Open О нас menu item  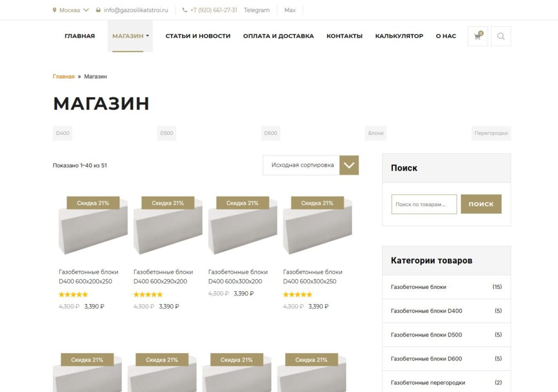point(446,36)
